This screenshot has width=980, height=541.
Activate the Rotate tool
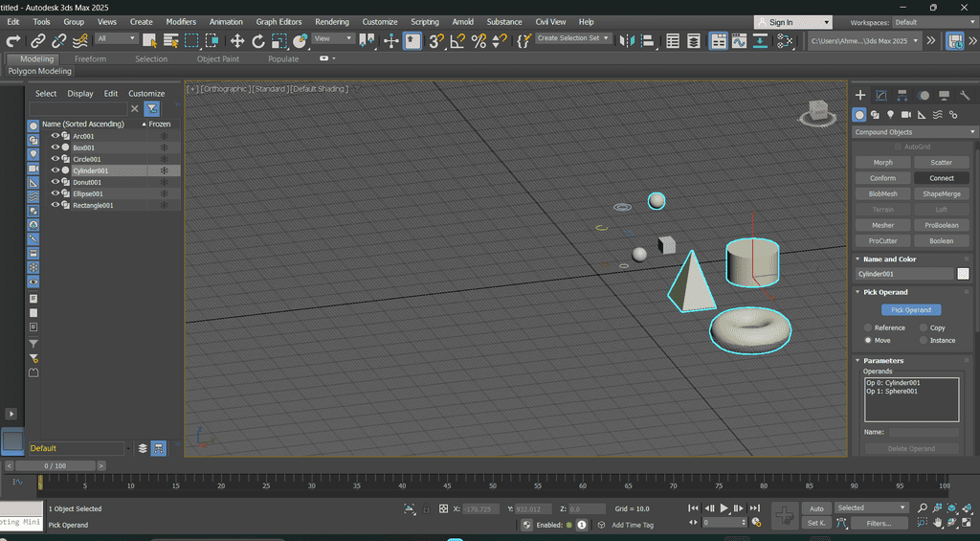tap(258, 41)
